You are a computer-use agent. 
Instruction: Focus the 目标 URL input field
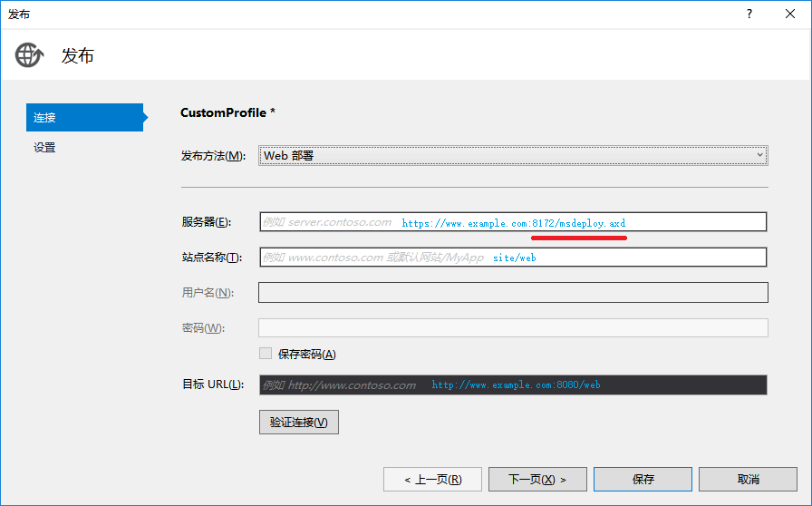click(x=513, y=384)
